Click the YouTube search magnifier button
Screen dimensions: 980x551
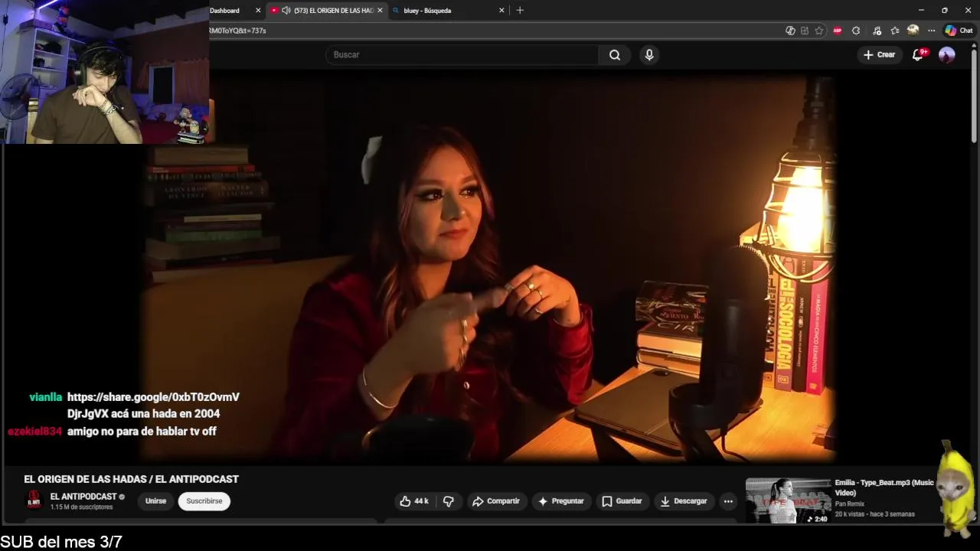click(x=614, y=55)
